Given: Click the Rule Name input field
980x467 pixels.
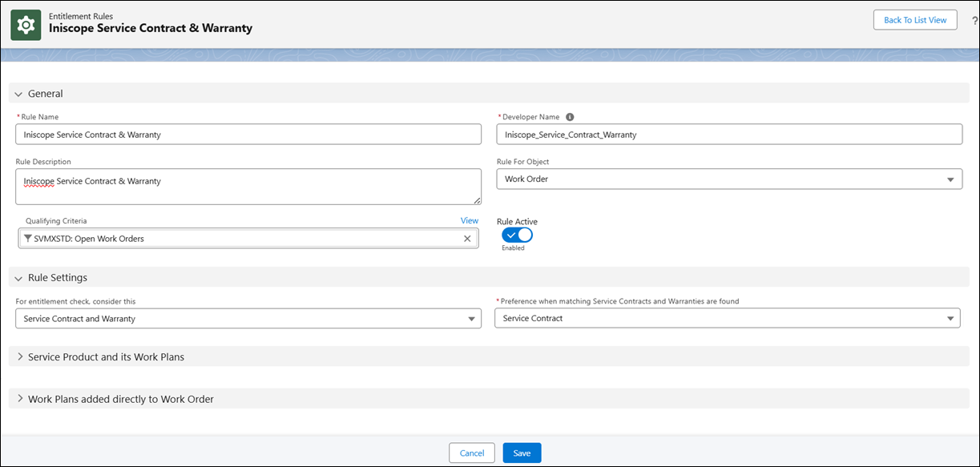Looking at the screenshot, I should 248,135.
